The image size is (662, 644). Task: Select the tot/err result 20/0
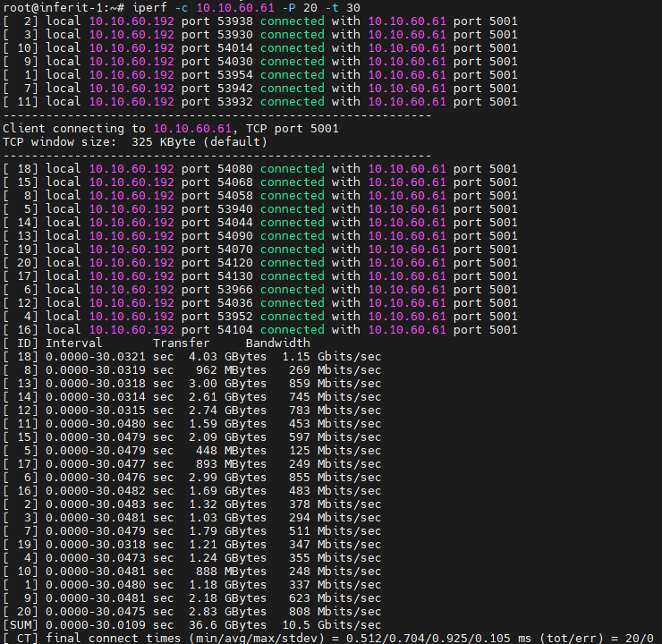coord(640,639)
